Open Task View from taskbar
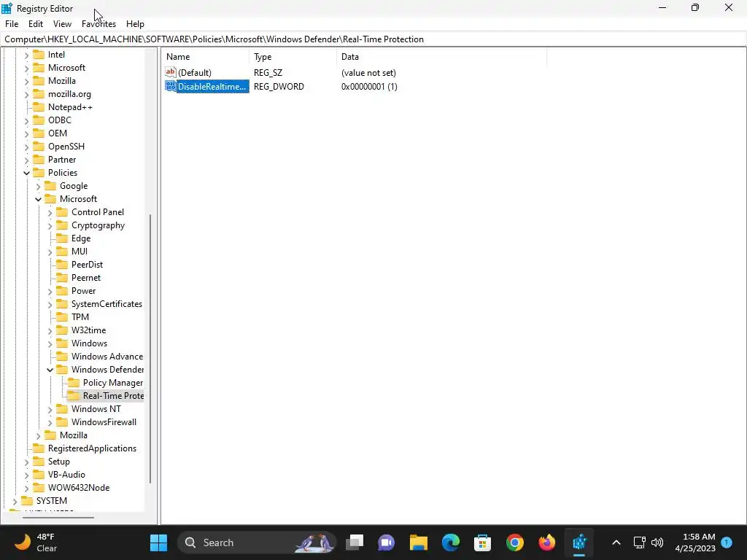747x560 pixels. 355,542
